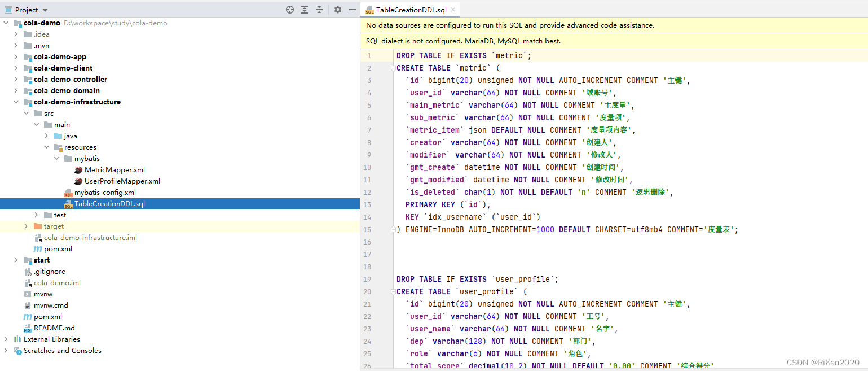Select the mvnw.cmd file
This screenshot has width=868, height=371.
click(51, 305)
